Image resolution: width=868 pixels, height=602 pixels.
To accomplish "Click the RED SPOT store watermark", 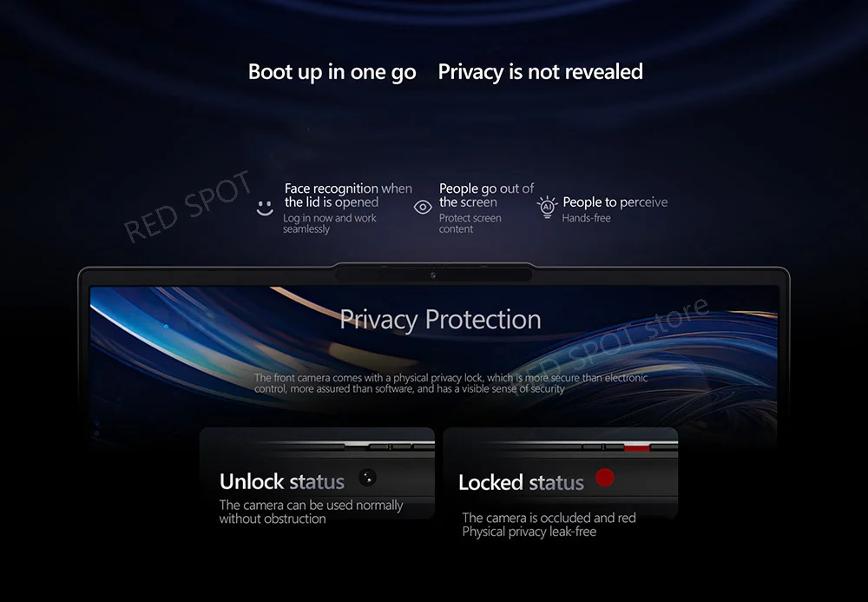I will [x=609, y=345].
